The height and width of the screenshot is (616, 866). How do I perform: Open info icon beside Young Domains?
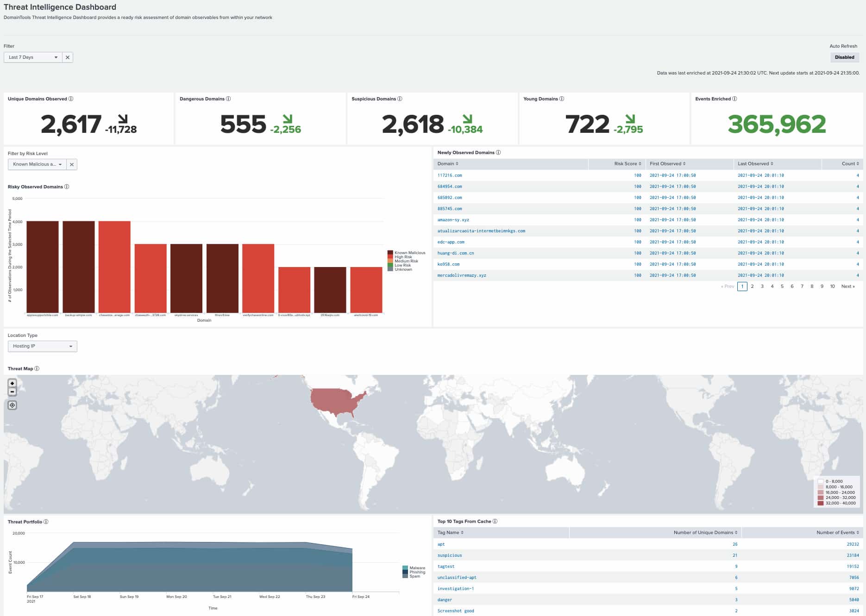point(562,99)
